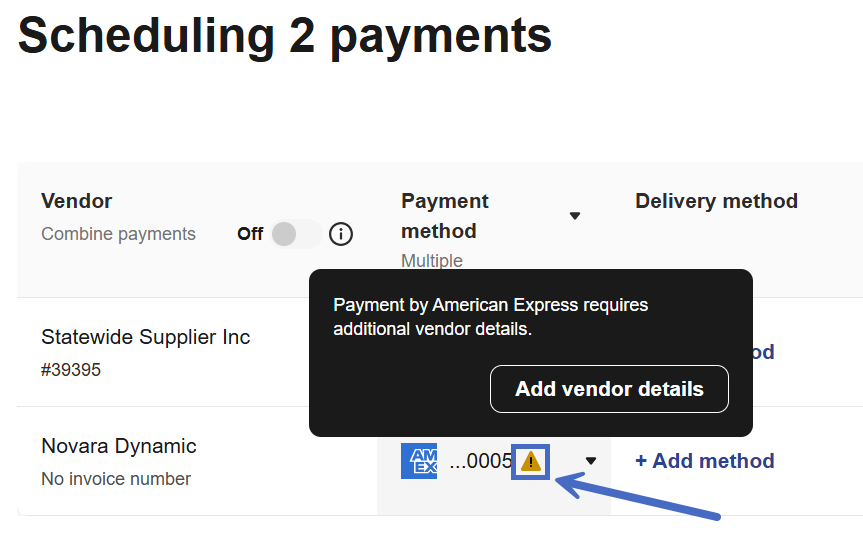Click the yellow warning triangle icon
863x540 pixels.
click(530, 461)
